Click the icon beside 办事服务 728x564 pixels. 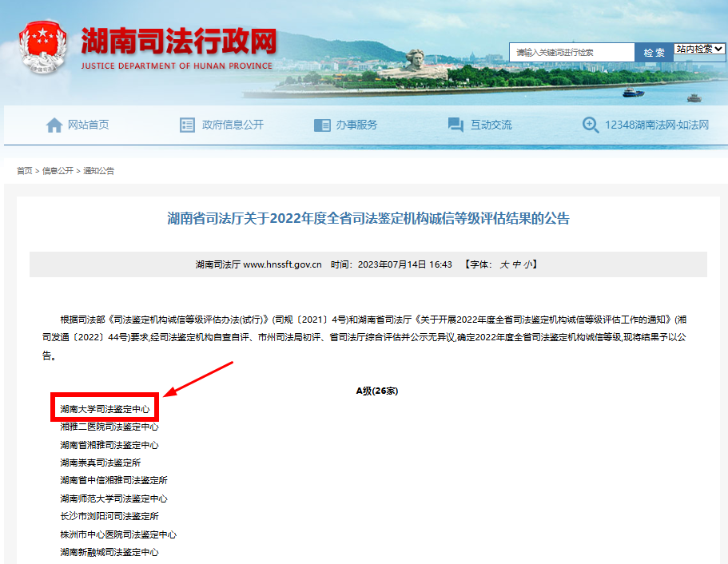(x=322, y=125)
